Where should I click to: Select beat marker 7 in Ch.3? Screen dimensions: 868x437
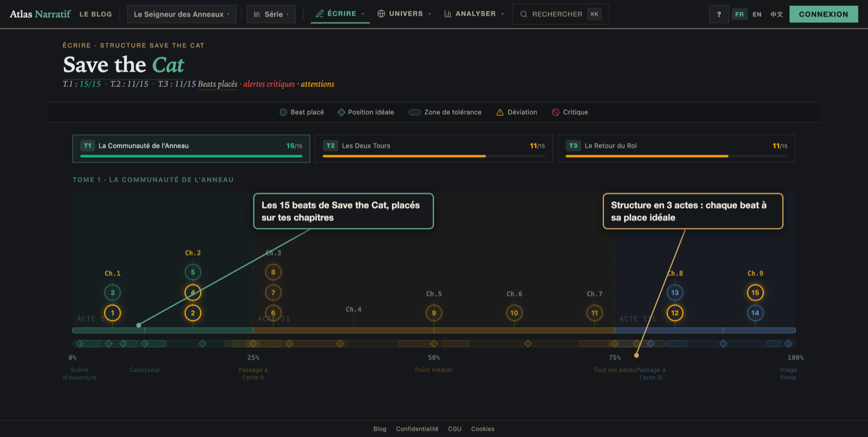(x=273, y=293)
